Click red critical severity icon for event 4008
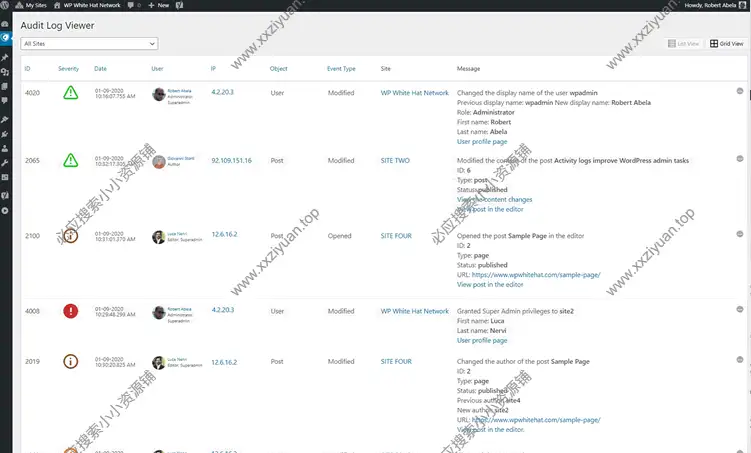The image size is (751, 453). click(70, 311)
